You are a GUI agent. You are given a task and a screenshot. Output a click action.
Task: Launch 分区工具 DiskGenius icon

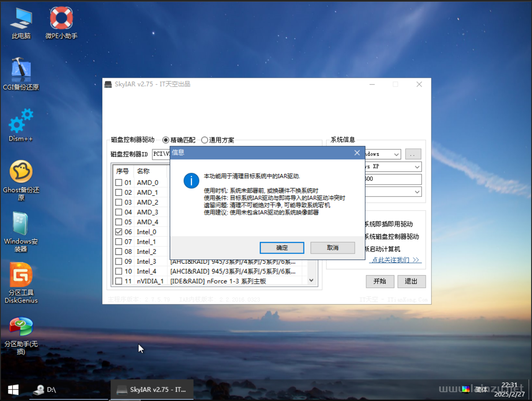tap(21, 284)
